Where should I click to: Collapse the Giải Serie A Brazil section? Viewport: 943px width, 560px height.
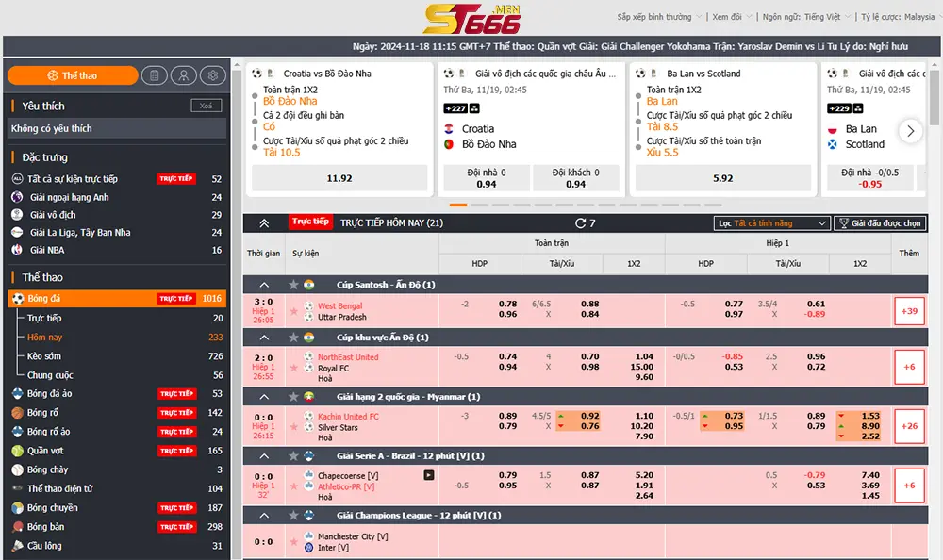click(264, 456)
